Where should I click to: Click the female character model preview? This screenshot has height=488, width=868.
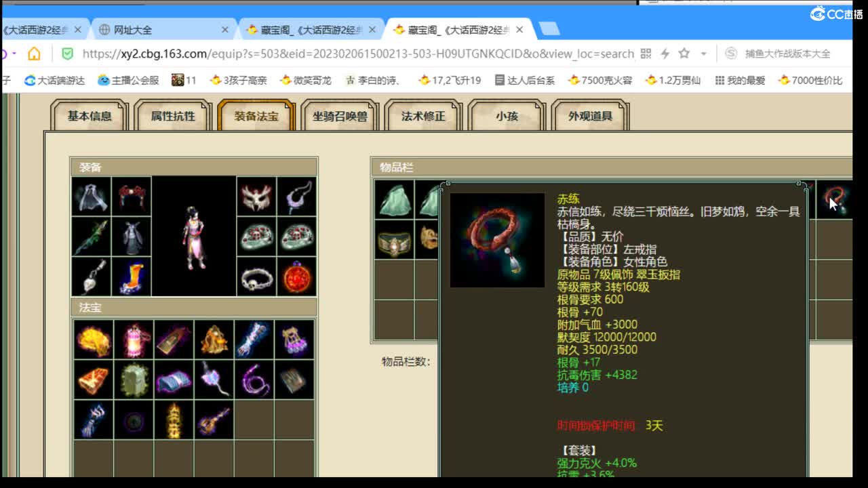coord(193,237)
